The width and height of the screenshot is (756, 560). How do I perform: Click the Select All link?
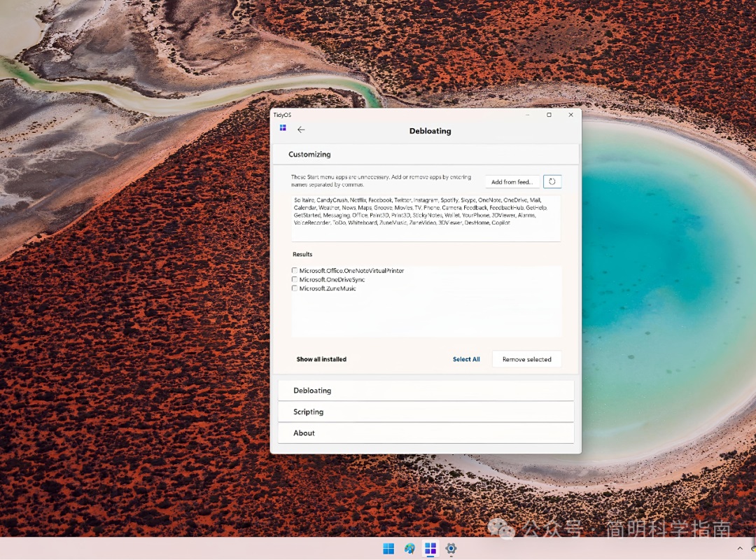466,359
